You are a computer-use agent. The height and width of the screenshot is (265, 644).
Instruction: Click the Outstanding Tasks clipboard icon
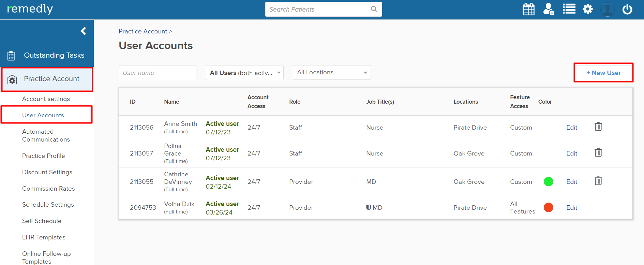pos(11,56)
